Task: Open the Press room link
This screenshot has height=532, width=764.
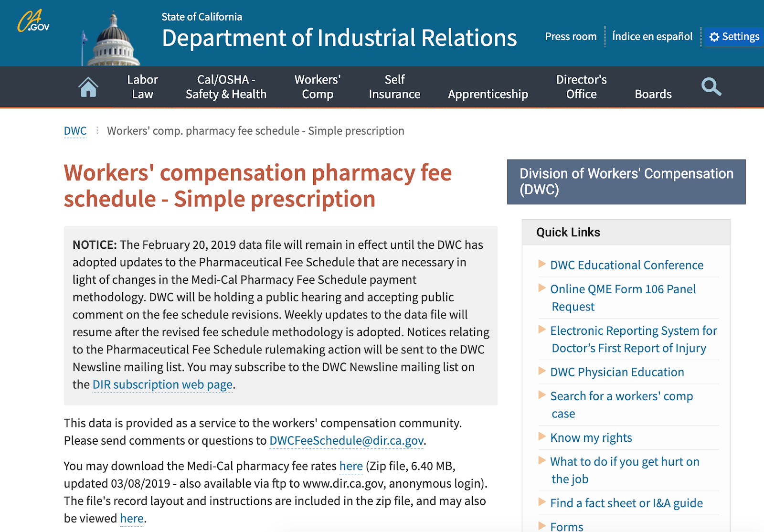Action: coord(571,37)
